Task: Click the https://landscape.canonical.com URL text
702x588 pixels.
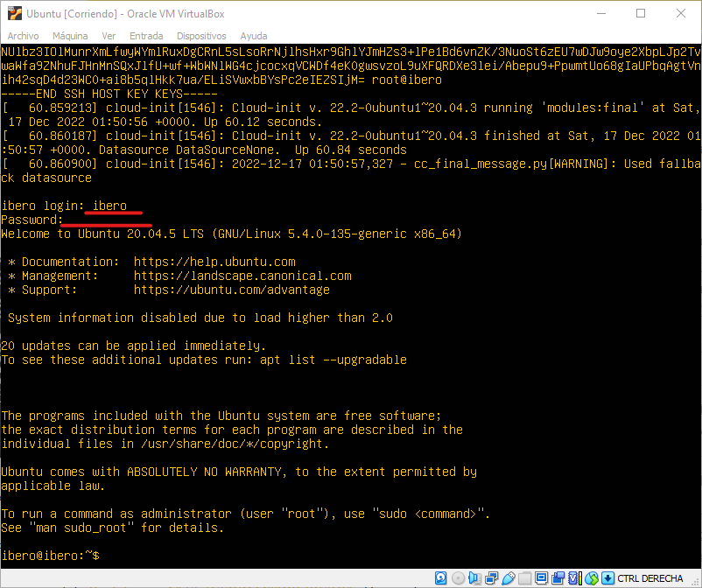Action: click(242, 276)
